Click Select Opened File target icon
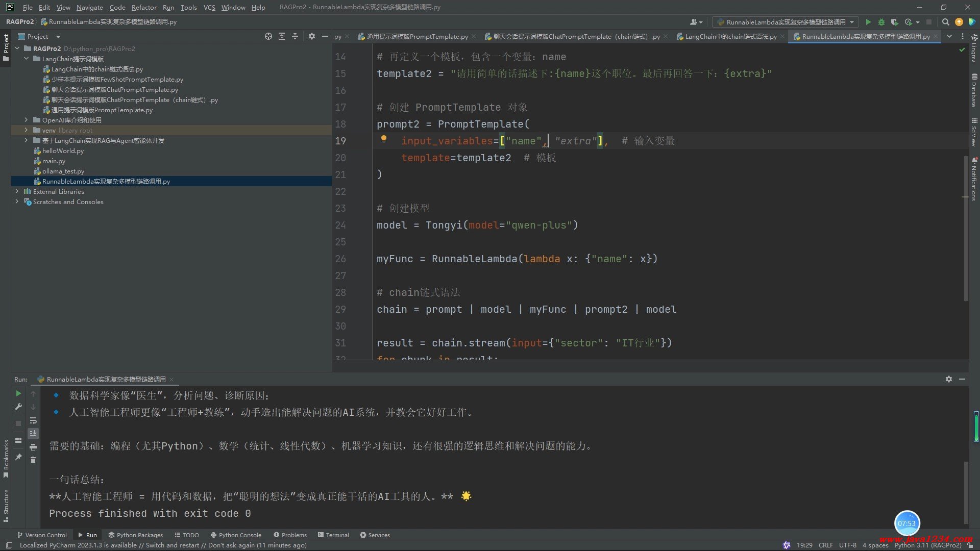 pyautogui.click(x=268, y=36)
